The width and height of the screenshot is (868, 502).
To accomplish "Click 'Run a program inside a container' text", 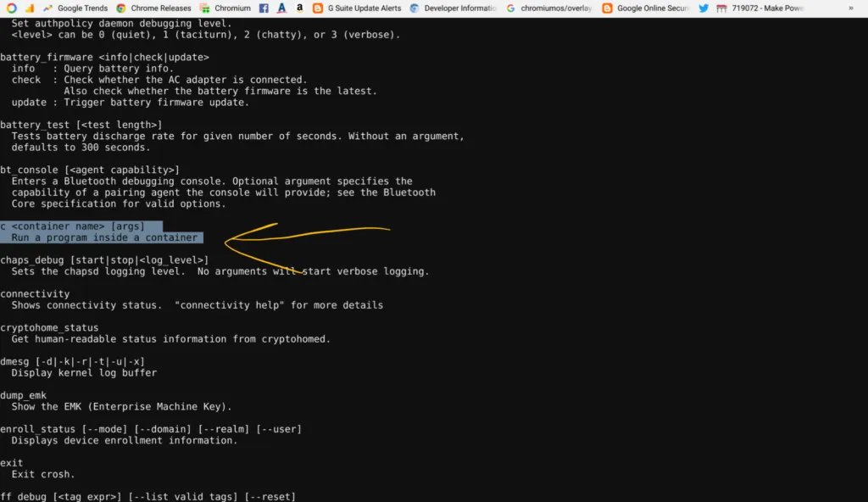I will pyautogui.click(x=104, y=237).
